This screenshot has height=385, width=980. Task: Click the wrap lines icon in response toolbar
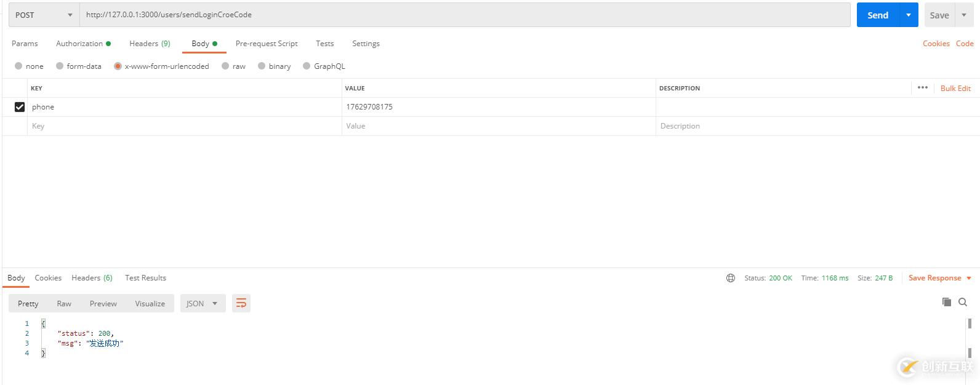(x=241, y=303)
